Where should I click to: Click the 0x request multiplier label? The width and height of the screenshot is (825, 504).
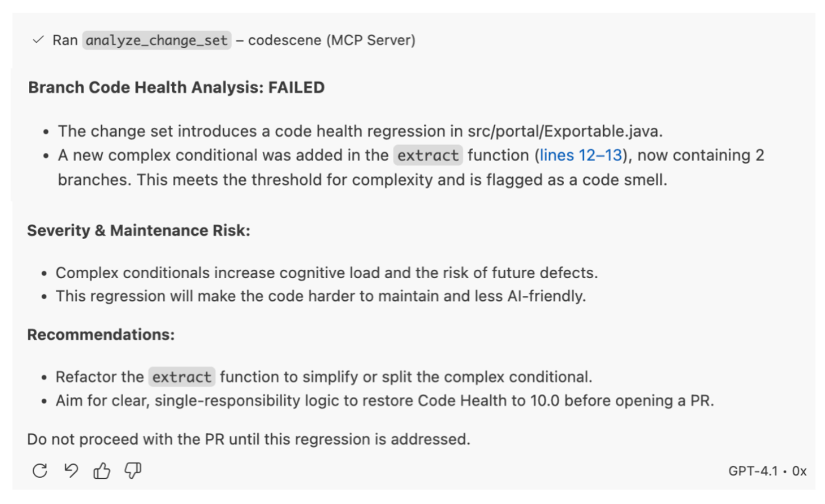[799, 471]
